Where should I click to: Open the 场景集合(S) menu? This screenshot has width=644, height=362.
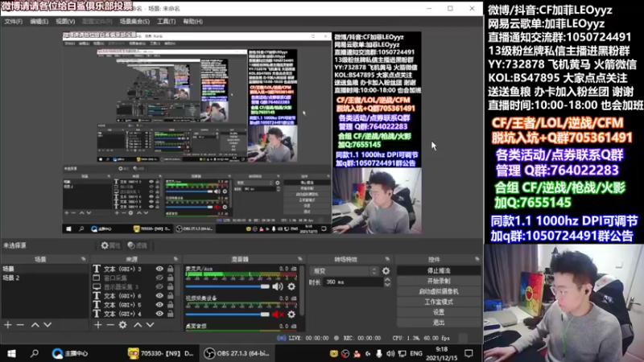134,22
